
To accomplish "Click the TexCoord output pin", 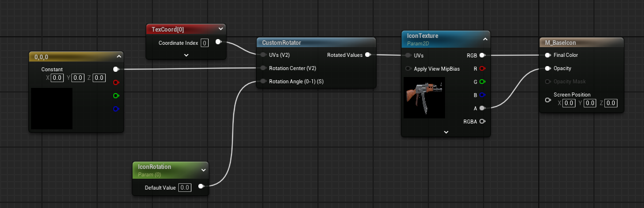I will 218,42.
